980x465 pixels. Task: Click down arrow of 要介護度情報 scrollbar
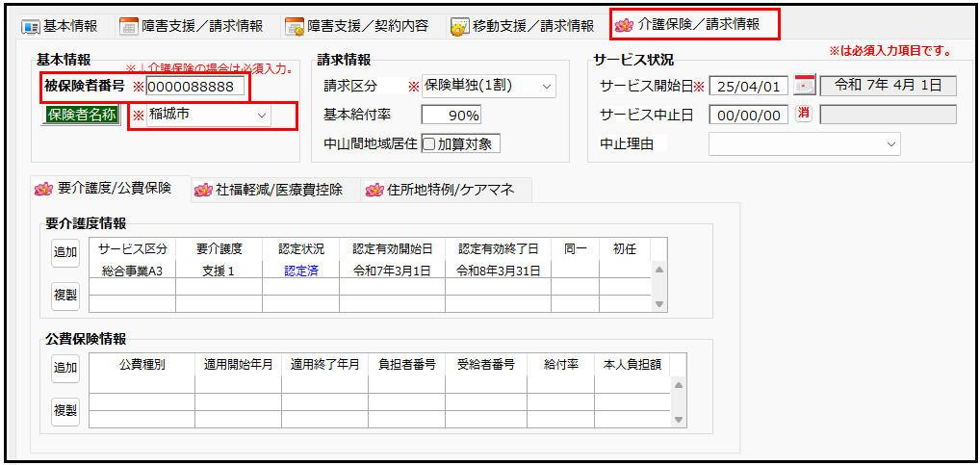[658, 304]
